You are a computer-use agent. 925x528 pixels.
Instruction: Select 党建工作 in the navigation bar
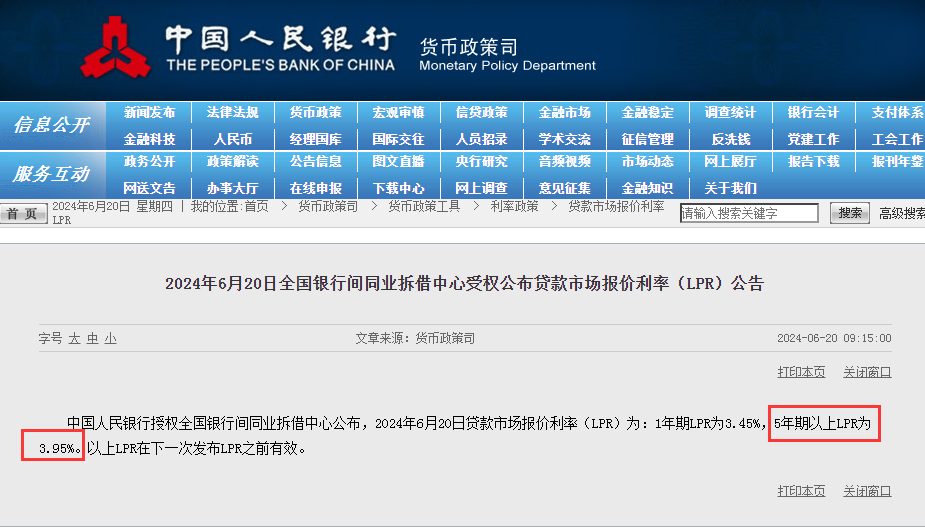pyautogui.click(x=814, y=139)
